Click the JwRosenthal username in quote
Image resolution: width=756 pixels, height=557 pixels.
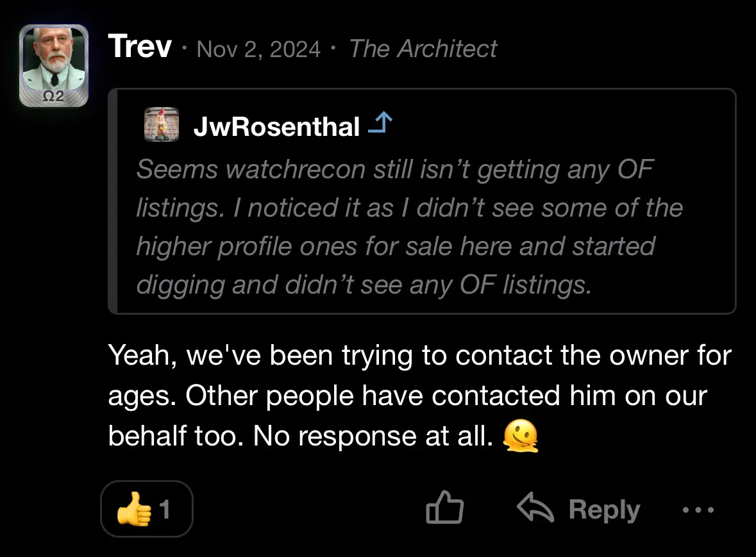coord(276,127)
